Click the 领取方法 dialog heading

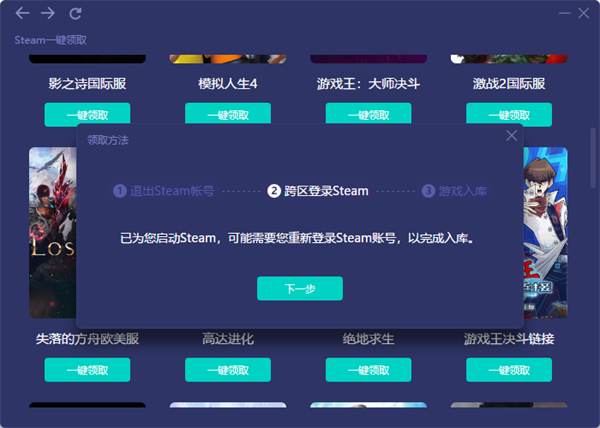click(x=108, y=140)
